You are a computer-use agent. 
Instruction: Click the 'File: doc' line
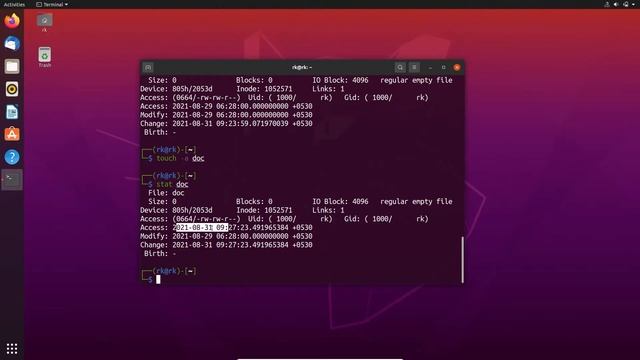coord(166,193)
